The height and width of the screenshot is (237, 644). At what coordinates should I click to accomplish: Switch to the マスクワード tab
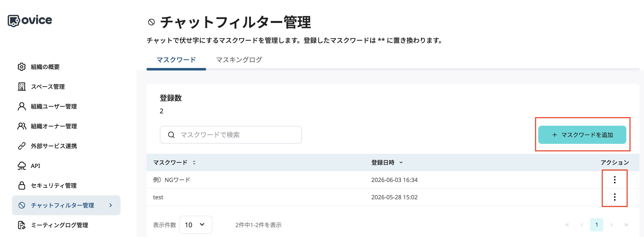pyautogui.click(x=176, y=60)
